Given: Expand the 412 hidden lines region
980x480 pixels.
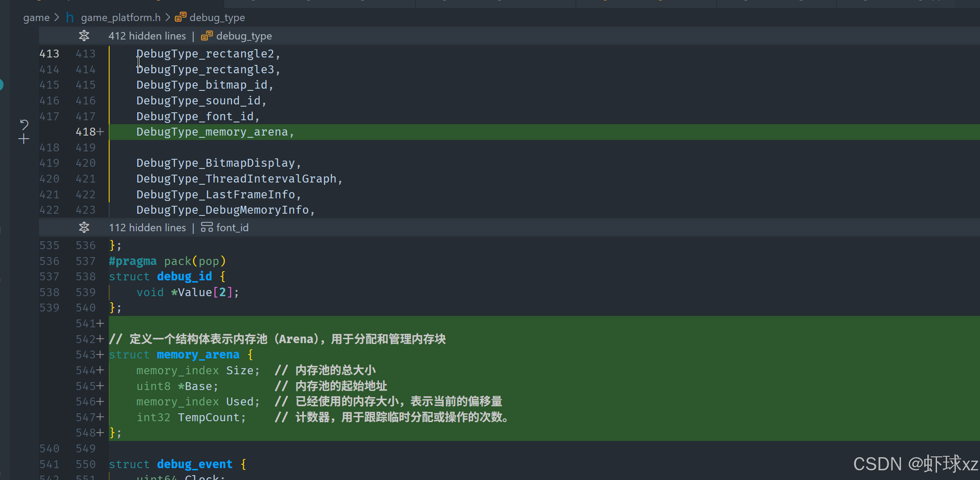Looking at the screenshot, I should coord(84,36).
